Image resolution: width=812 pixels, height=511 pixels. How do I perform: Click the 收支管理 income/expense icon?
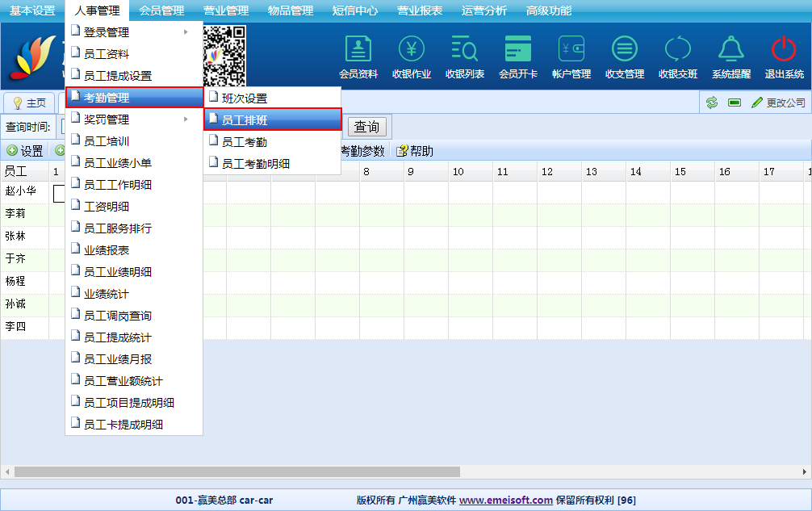coord(625,50)
